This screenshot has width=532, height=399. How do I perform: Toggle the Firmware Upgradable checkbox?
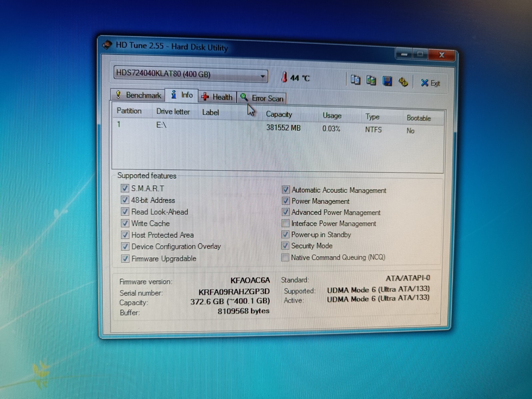[x=125, y=258]
